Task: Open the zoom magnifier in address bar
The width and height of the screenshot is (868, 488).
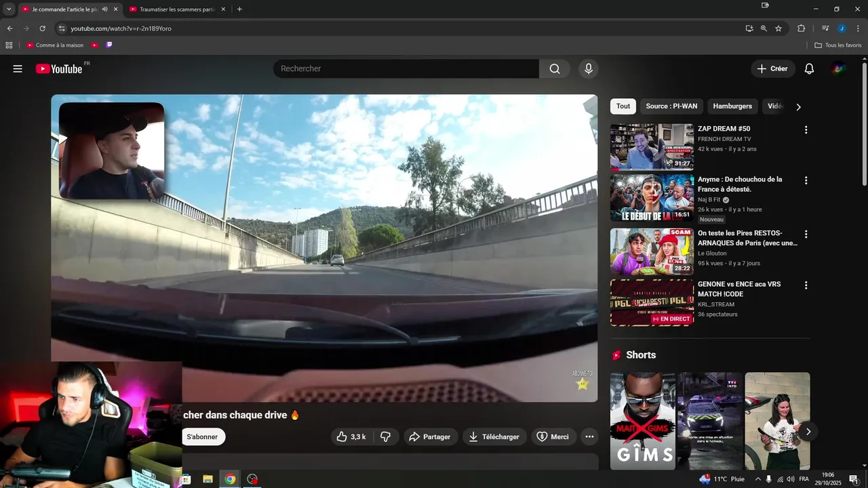Action: (764, 28)
